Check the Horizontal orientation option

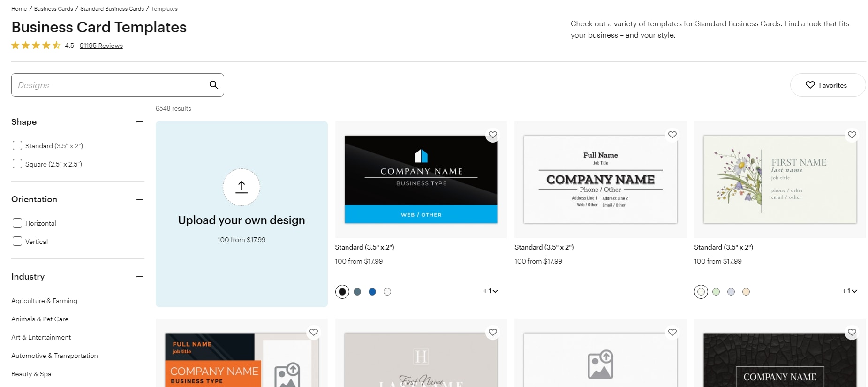pos(17,222)
